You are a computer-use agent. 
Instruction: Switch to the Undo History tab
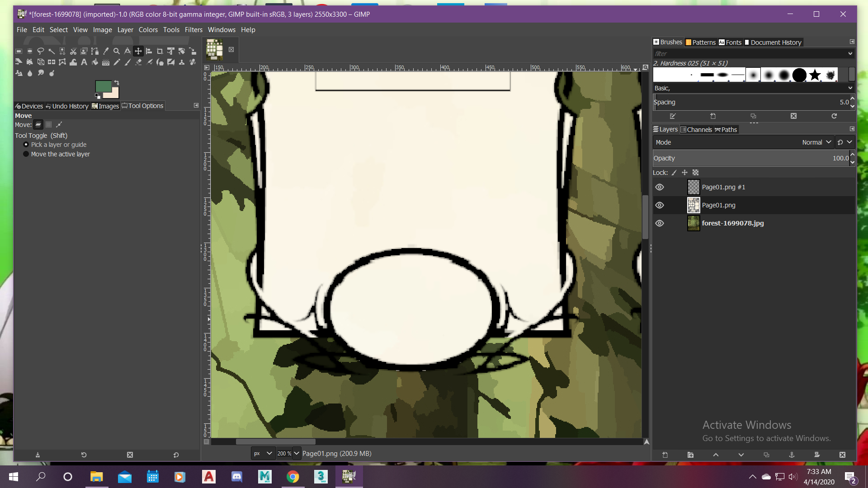(67, 106)
